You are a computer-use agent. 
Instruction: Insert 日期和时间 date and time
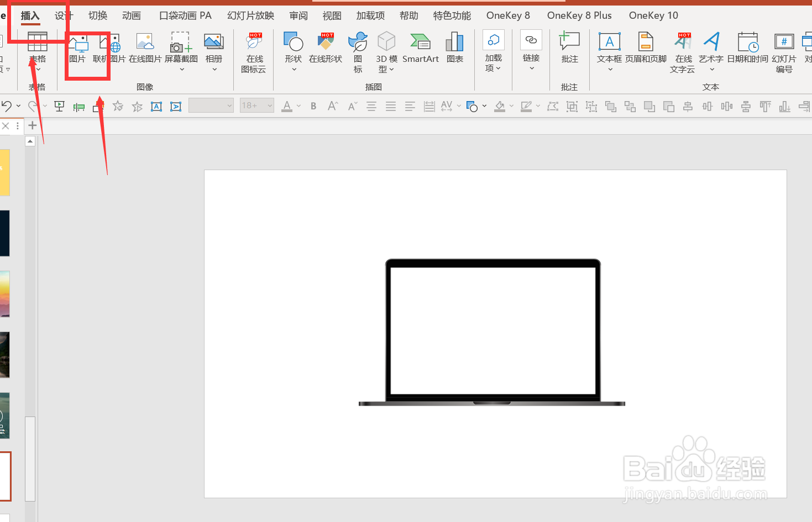(747, 49)
